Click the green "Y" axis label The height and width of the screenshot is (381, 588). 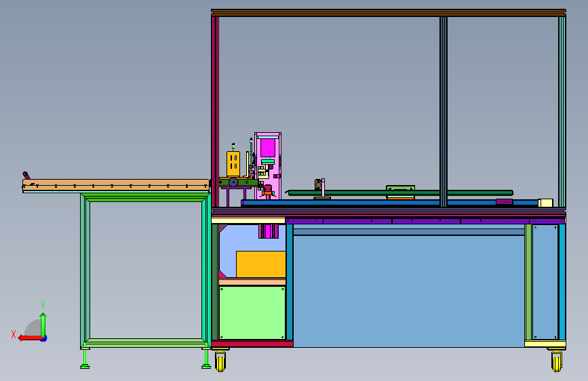coord(43,305)
